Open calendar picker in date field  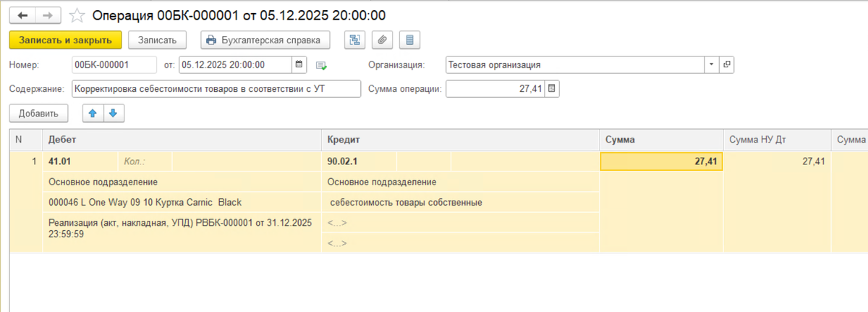coord(299,65)
